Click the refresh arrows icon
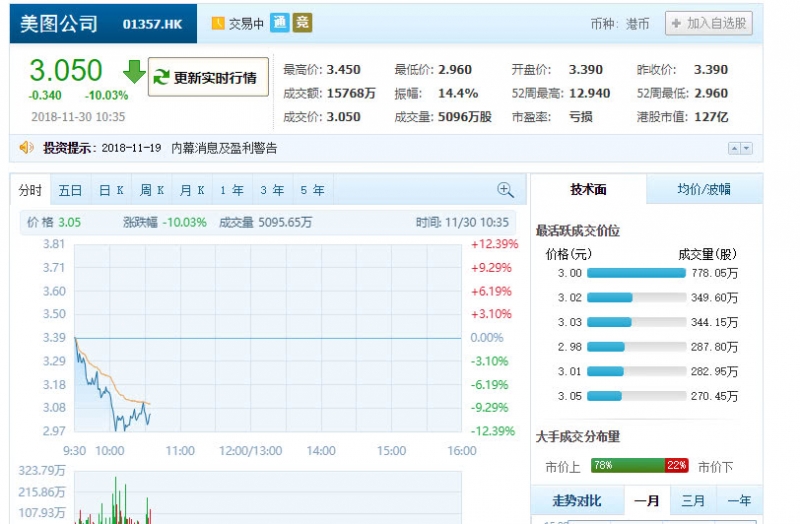 (x=161, y=77)
